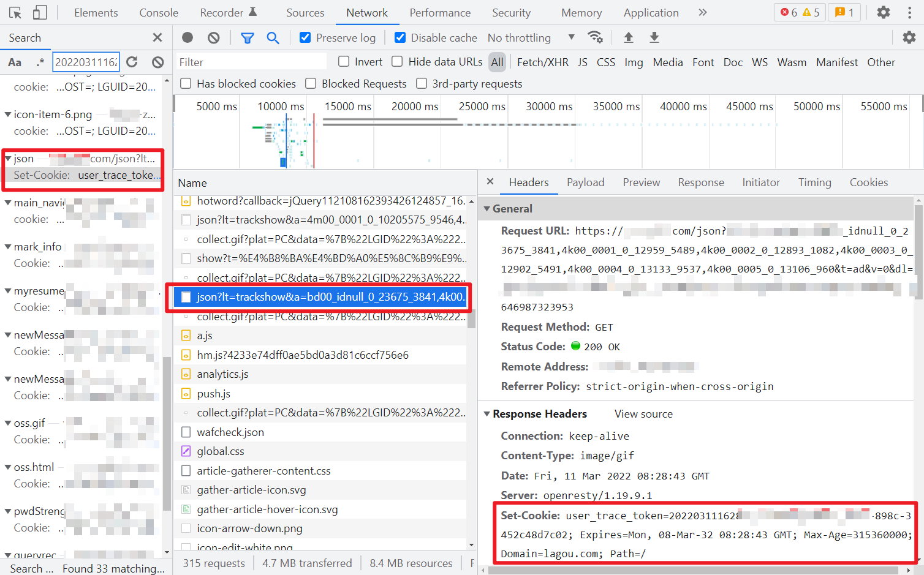Select the wafcheck.json request
The image size is (924, 575).
(x=320, y=432)
